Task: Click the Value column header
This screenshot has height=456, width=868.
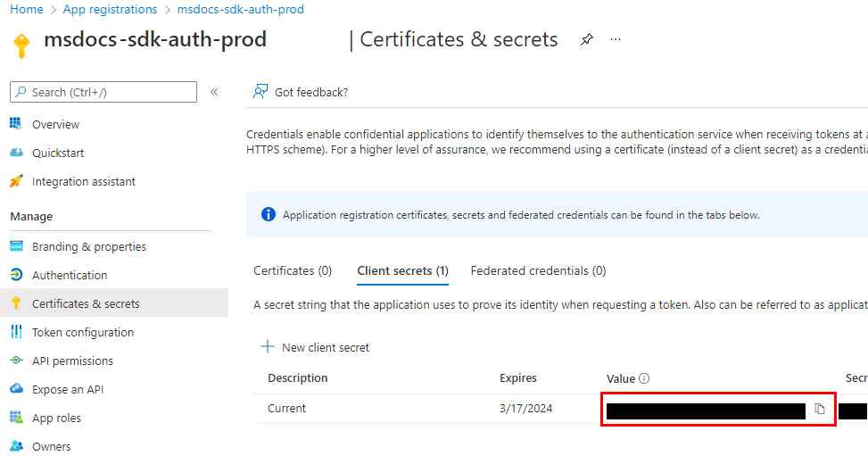Action: [621, 378]
